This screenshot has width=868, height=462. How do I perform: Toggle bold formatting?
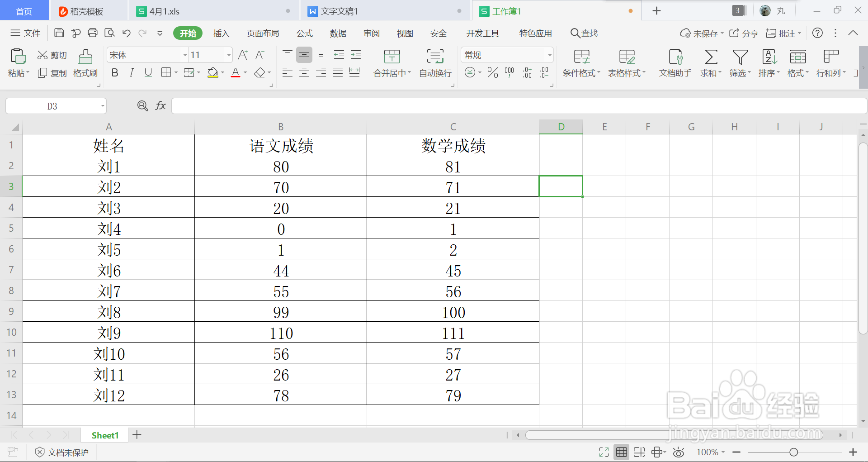point(114,72)
